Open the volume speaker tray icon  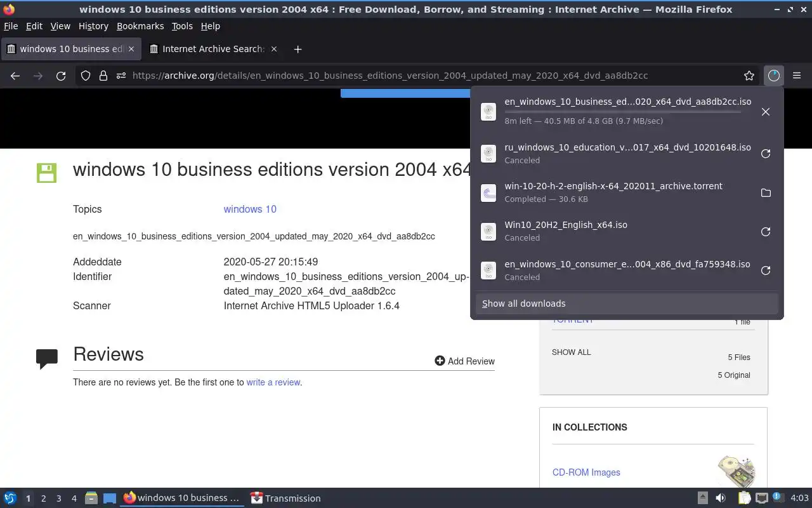coord(721,498)
